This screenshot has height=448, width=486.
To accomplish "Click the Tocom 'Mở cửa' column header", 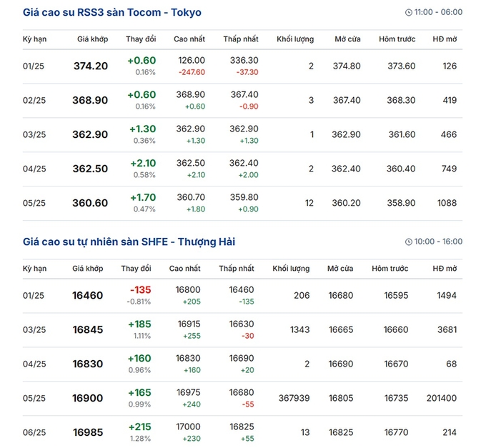I will tap(347, 39).
